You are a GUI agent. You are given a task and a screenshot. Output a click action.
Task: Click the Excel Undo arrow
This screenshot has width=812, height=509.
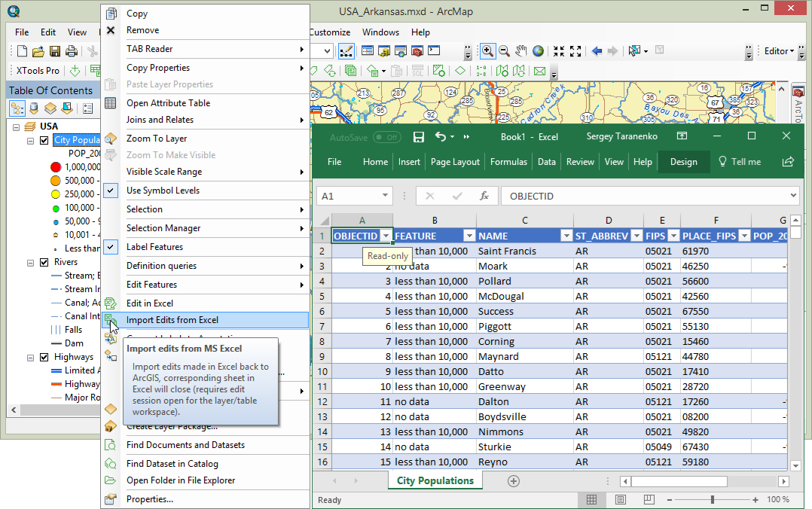point(441,136)
